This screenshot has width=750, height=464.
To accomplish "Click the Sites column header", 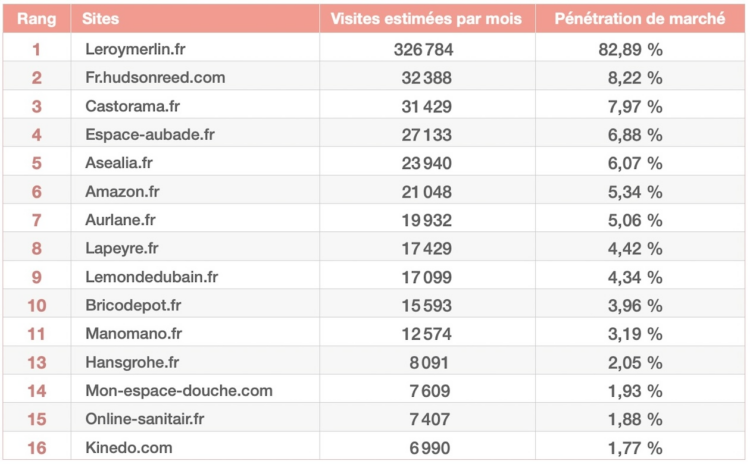I will pos(102,20).
